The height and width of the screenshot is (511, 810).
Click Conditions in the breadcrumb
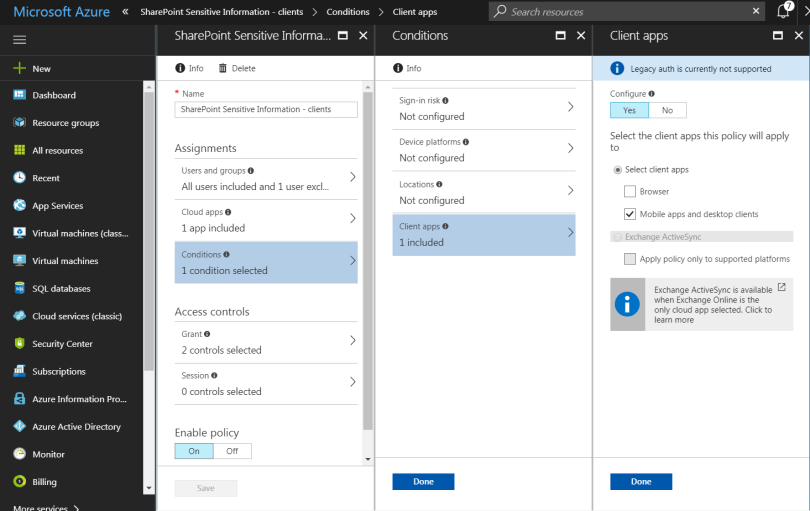click(x=347, y=12)
